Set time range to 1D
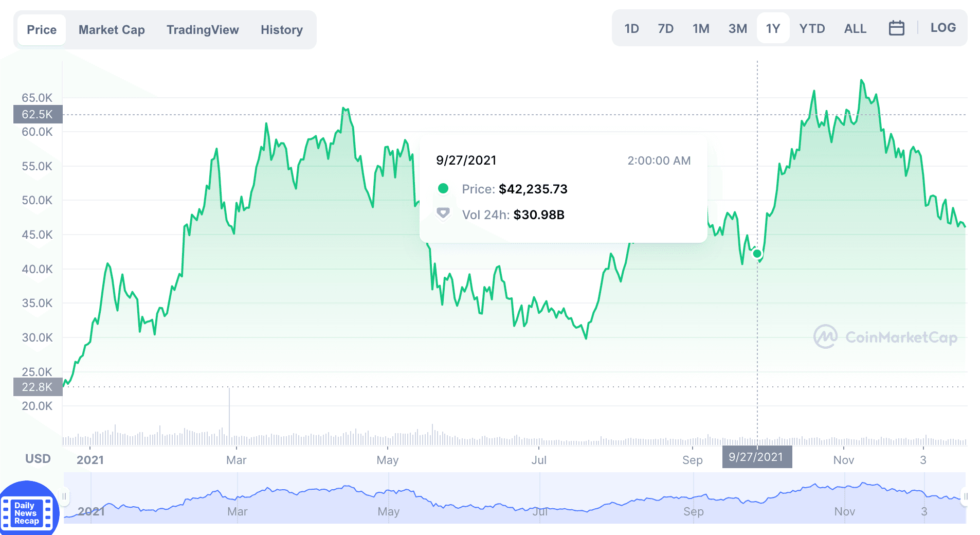 [631, 29]
